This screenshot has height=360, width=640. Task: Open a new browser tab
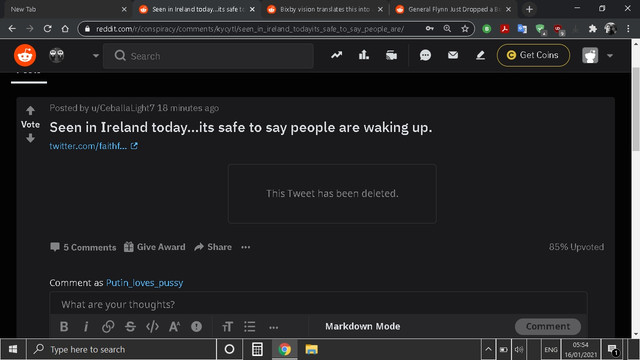click(x=529, y=9)
